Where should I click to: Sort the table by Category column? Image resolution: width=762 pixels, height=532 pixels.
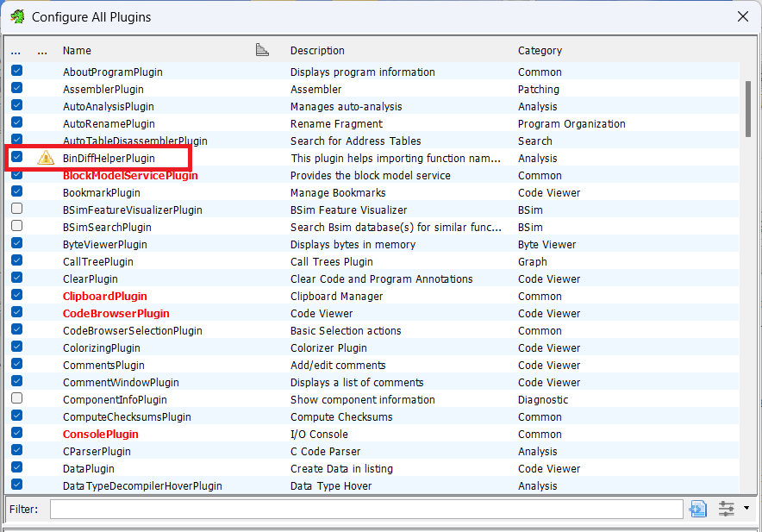pyautogui.click(x=540, y=51)
